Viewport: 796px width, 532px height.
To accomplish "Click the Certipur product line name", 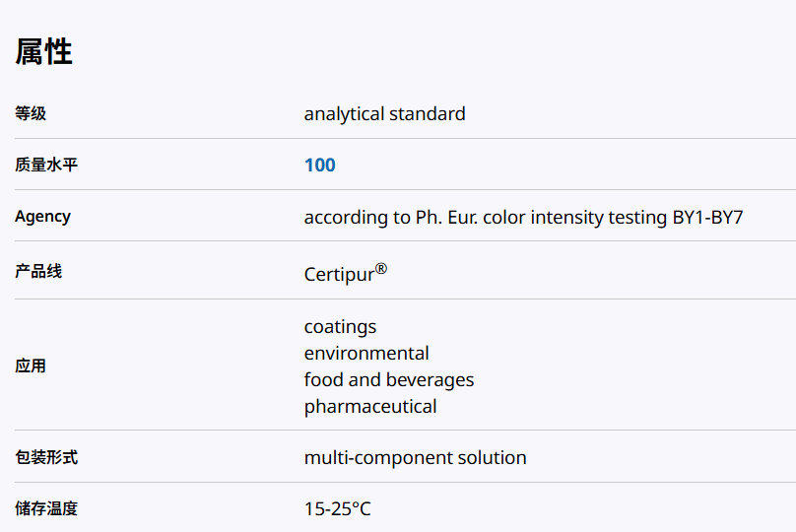I will [x=339, y=275].
